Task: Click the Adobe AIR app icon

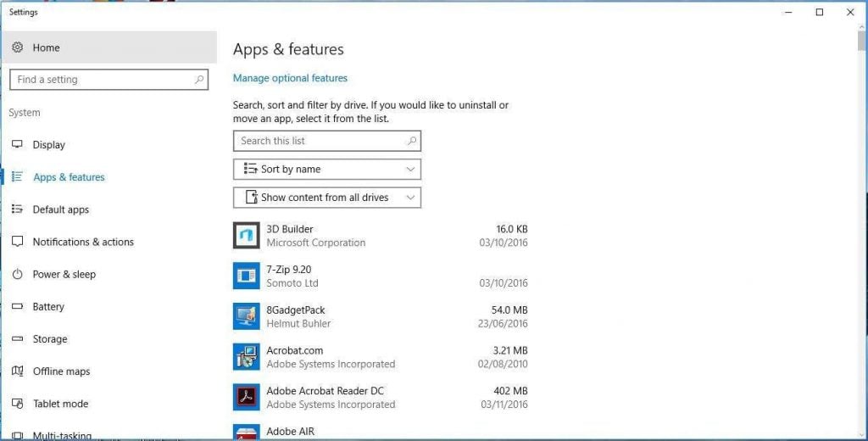Action: (x=247, y=433)
